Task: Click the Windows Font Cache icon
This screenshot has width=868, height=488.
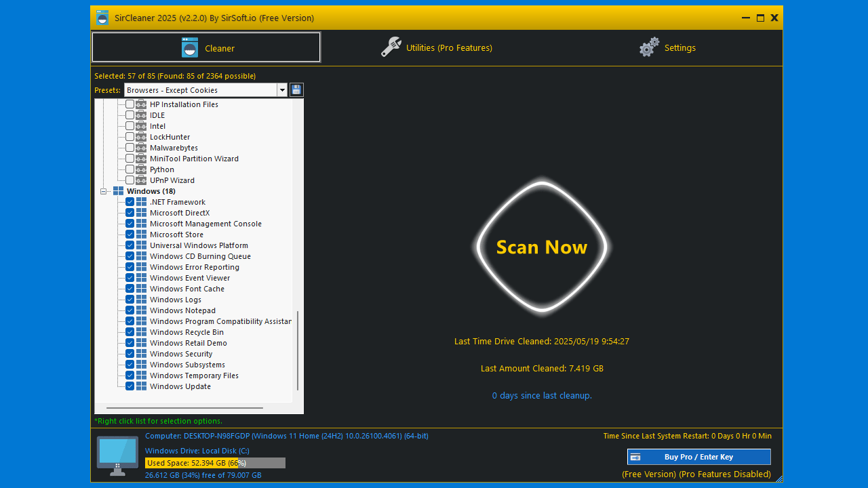Action: 141,289
